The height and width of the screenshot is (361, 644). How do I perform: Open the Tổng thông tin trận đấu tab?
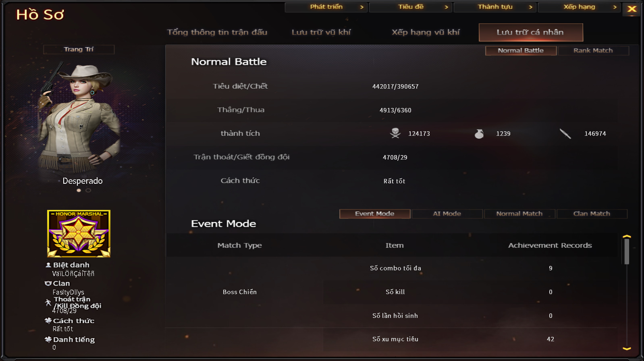(x=217, y=32)
